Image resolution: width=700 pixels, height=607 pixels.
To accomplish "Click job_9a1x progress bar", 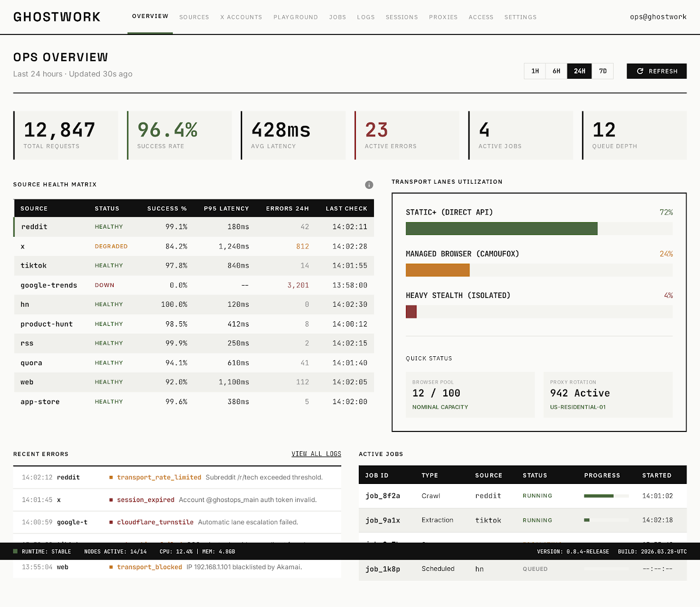I will 606,520.
